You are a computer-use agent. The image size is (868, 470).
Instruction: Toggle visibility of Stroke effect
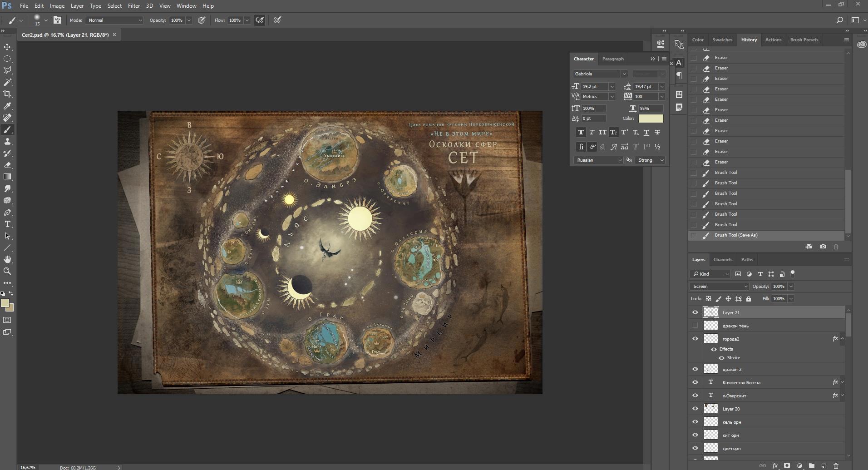point(721,358)
